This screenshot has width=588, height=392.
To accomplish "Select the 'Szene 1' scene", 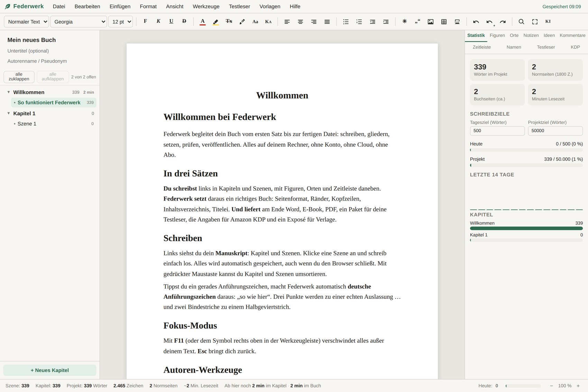I will click(x=54, y=124).
